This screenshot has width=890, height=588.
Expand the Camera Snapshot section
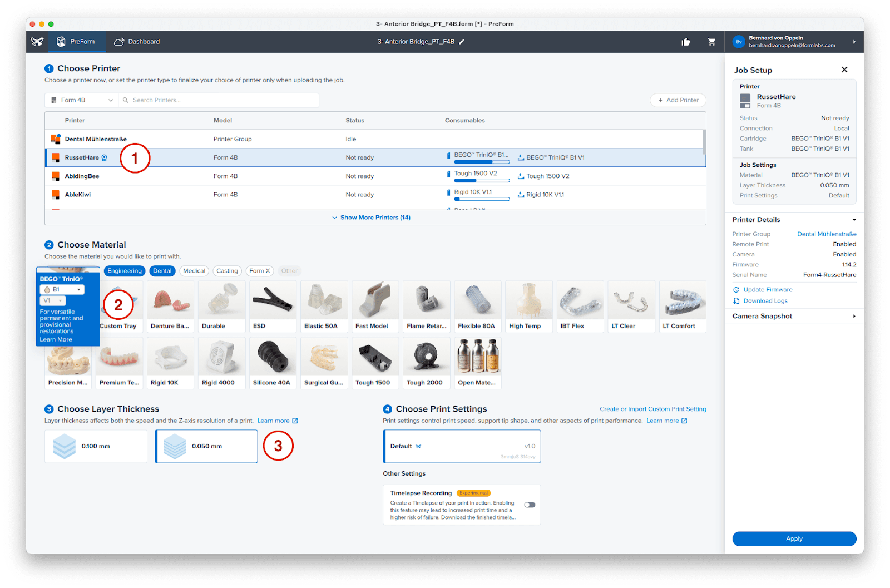[x=794, y=316]
